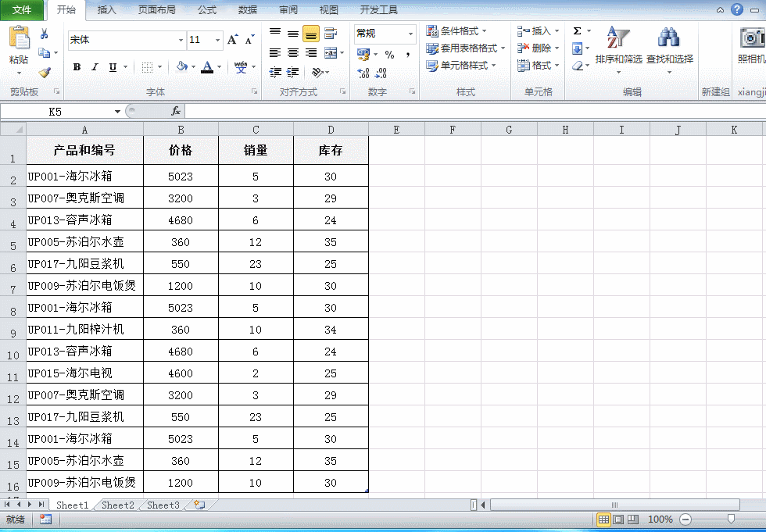Align cell text to top

coord(275,33)
